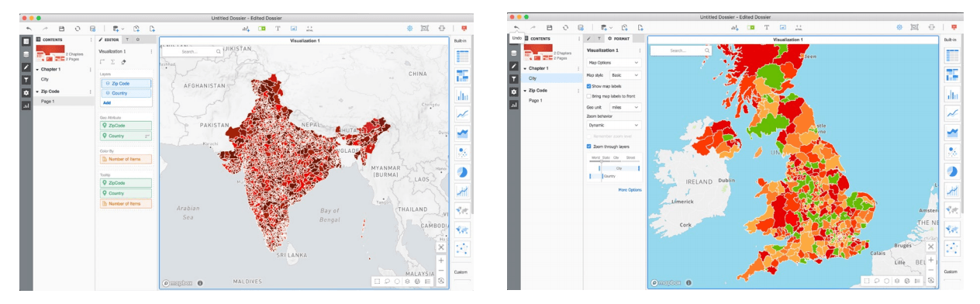Click the Country layer zoom range bar
The width and height of the screenshot is (980, 304).
[x=597, y=176]
